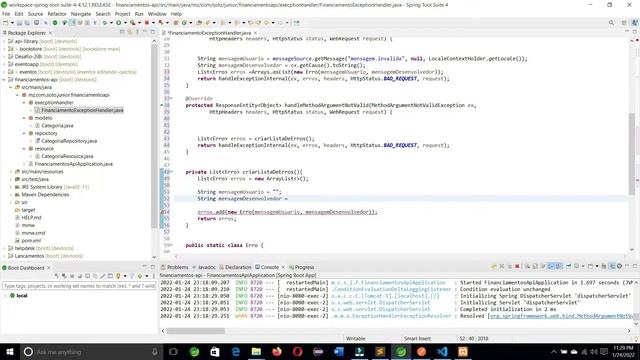Image resolution: width=640 pixels, height=360 pixels.
Task: Maximize the editor area
Action: click(635, 32)
